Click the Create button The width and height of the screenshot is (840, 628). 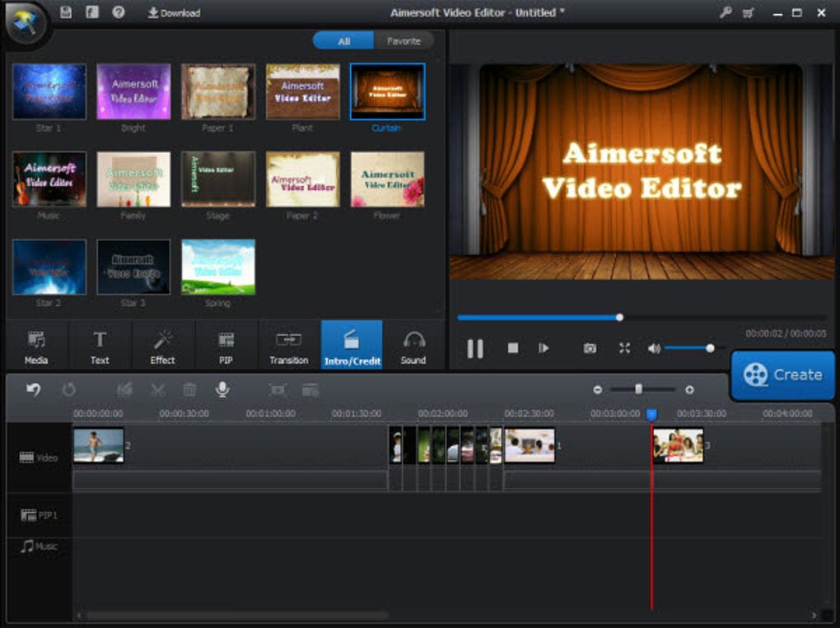782,374
